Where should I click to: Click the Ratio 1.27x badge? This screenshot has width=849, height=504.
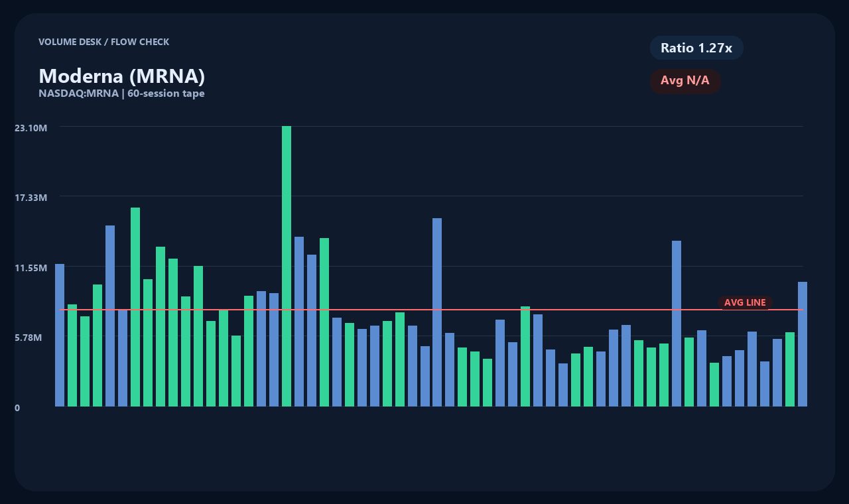pyautogui.click(x=696, y=48)
